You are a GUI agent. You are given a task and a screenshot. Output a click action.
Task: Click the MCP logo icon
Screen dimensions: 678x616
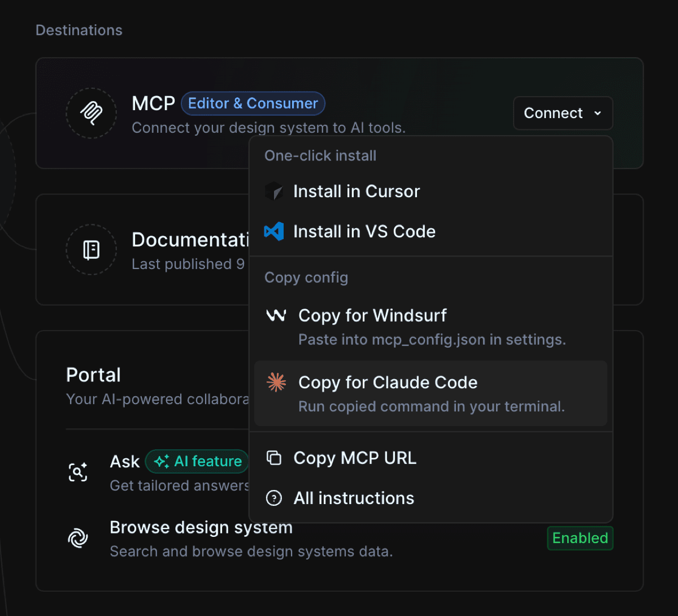[x=92, y=113]
